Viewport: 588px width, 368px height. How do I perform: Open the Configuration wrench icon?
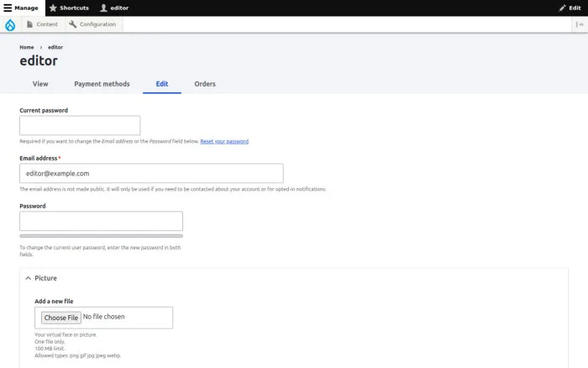point(73,24)
